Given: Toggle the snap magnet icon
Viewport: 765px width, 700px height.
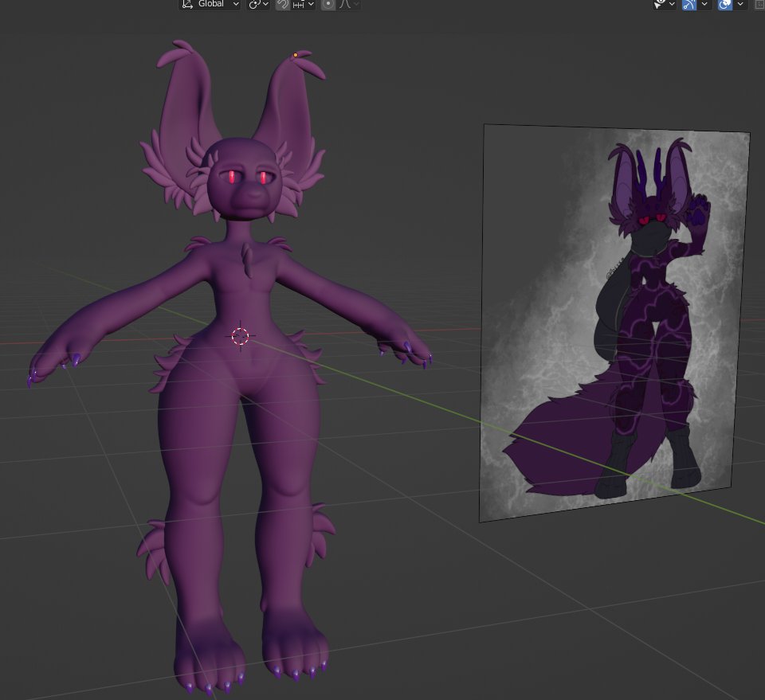Looking at the screenshot, I should [282, 4].
